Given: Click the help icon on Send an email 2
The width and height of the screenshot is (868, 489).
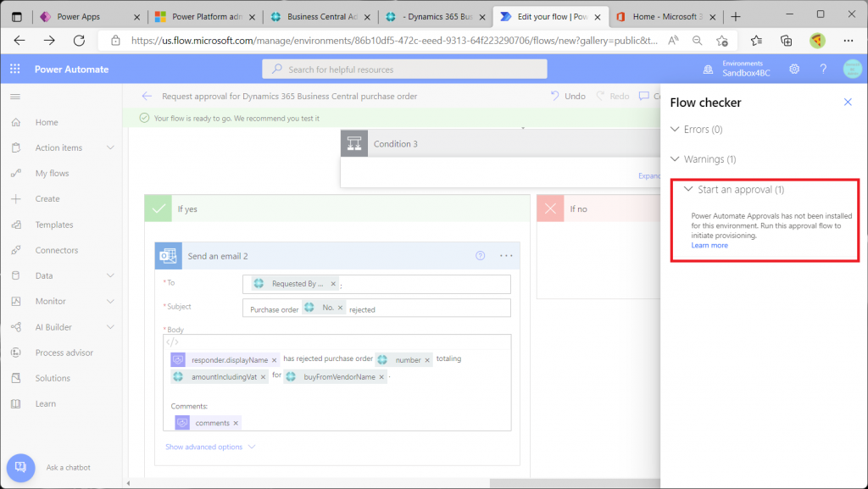Looking at the screenshot, I should tap(481, 255).
